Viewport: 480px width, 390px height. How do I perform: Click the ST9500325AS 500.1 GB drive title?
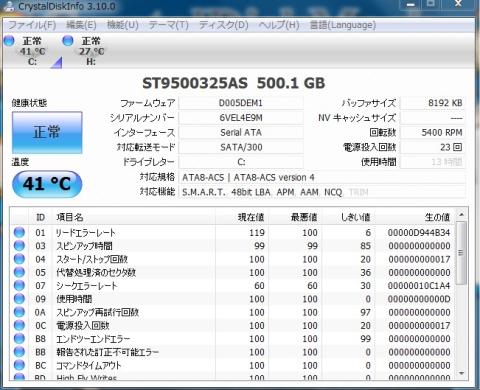[234, 83]
